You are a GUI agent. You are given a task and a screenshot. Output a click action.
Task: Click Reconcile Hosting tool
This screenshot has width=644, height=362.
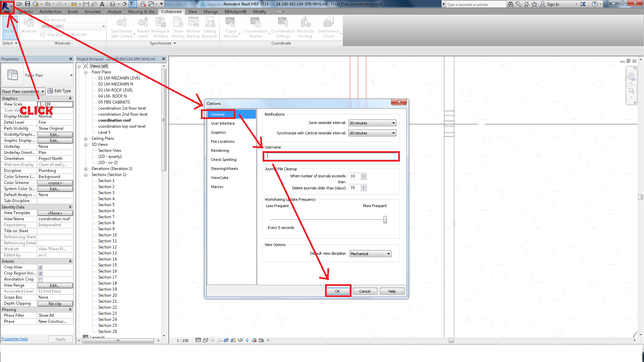click(305, 27)
